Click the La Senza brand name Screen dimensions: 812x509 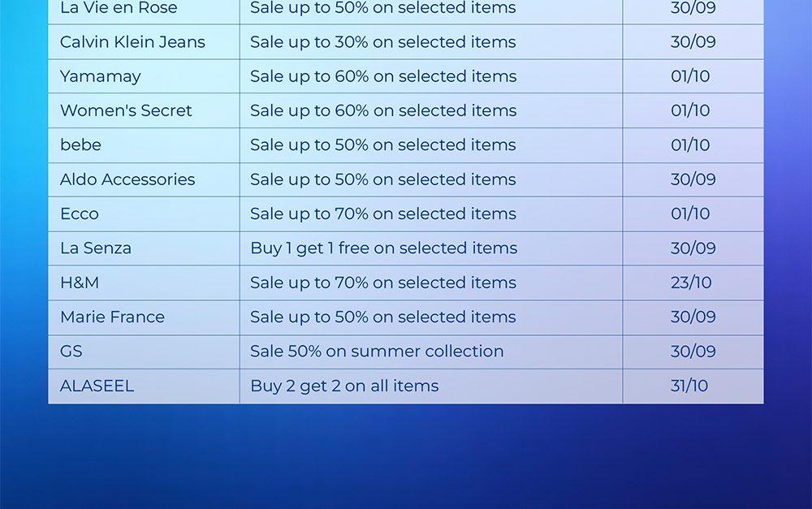point(96,248)
